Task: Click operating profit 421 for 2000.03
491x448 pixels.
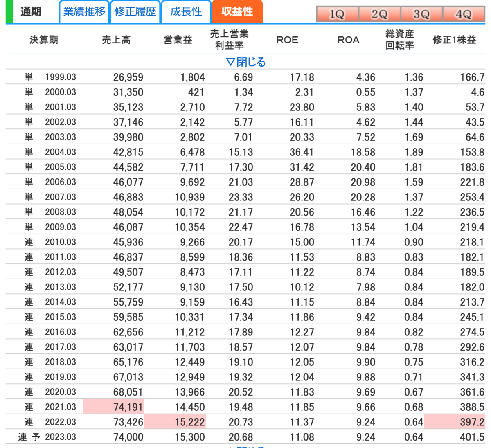Action: pos(196,92)
